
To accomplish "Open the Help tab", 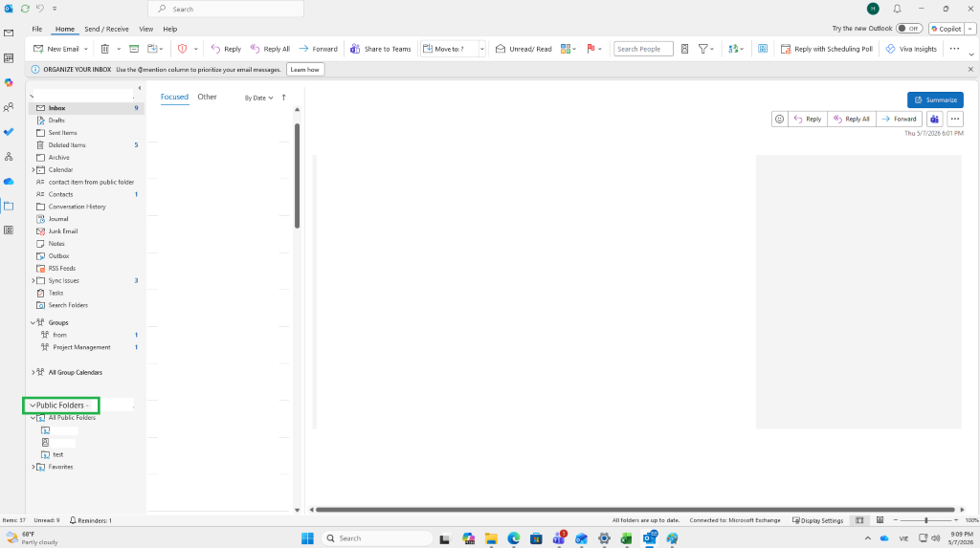I will pos(170,29).
